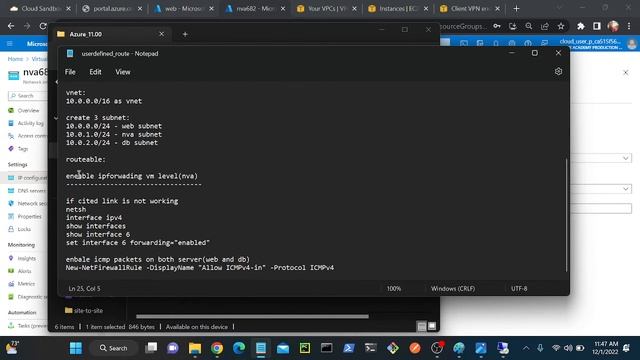The width and height of the screenshot is (640, 360).
Task: Open Chrome three-dot menu
Action: pos(629,26)
